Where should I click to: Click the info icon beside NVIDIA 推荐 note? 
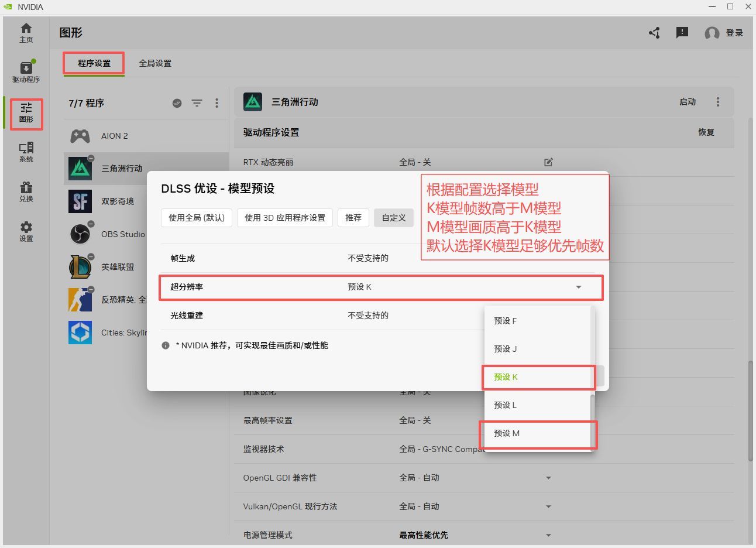(166, 345)
